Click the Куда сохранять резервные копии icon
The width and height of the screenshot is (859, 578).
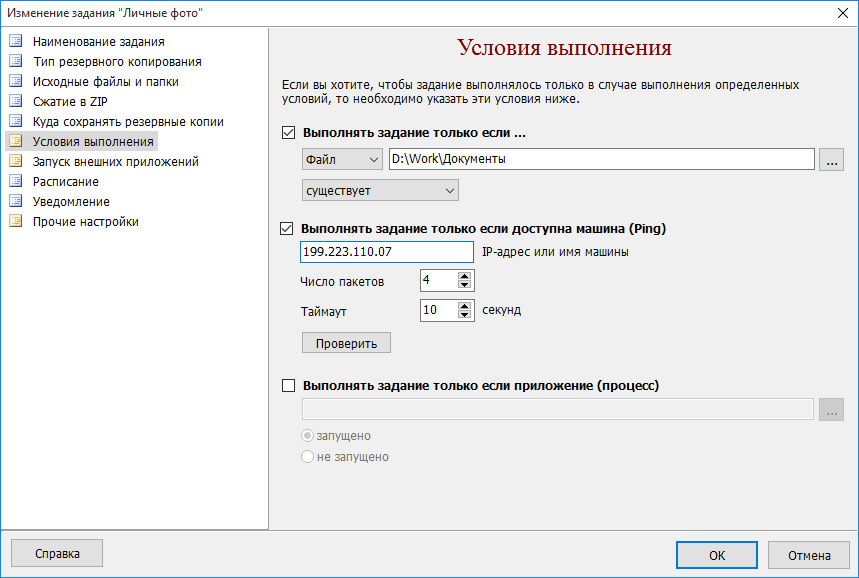point(15,122)
